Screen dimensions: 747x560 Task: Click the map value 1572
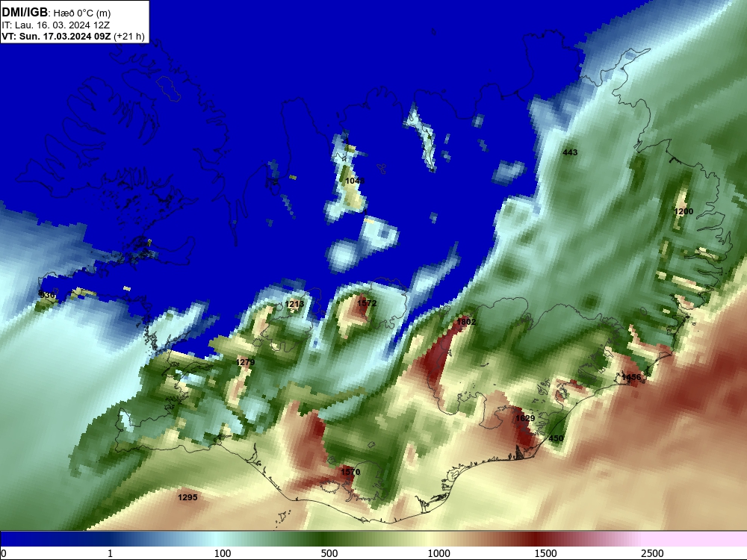367,303
